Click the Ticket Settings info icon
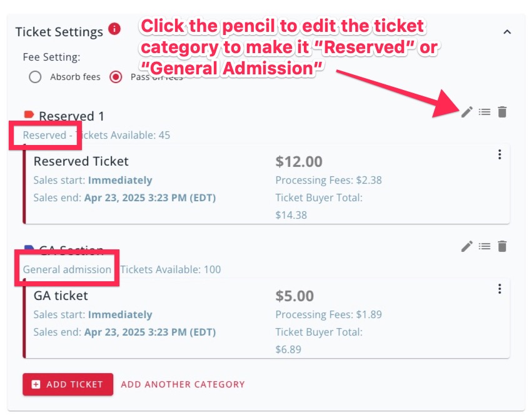The image size is (529, 420). pos(114,29)
